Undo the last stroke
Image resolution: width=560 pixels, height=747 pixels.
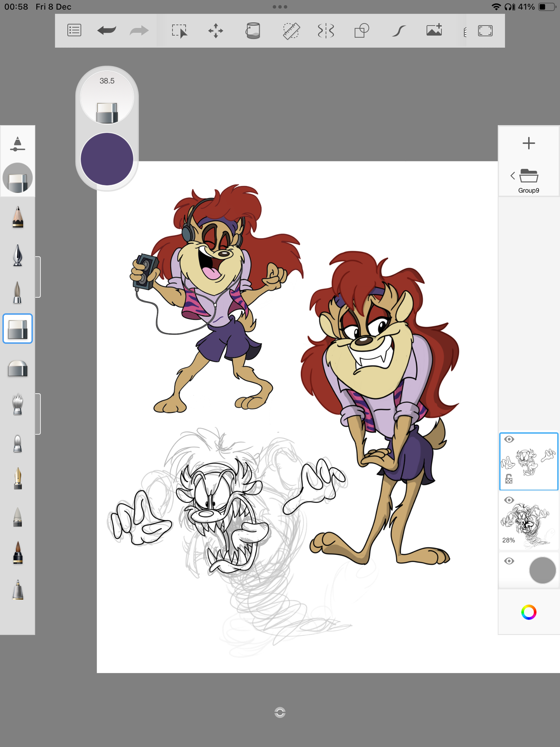coord(107,30)
